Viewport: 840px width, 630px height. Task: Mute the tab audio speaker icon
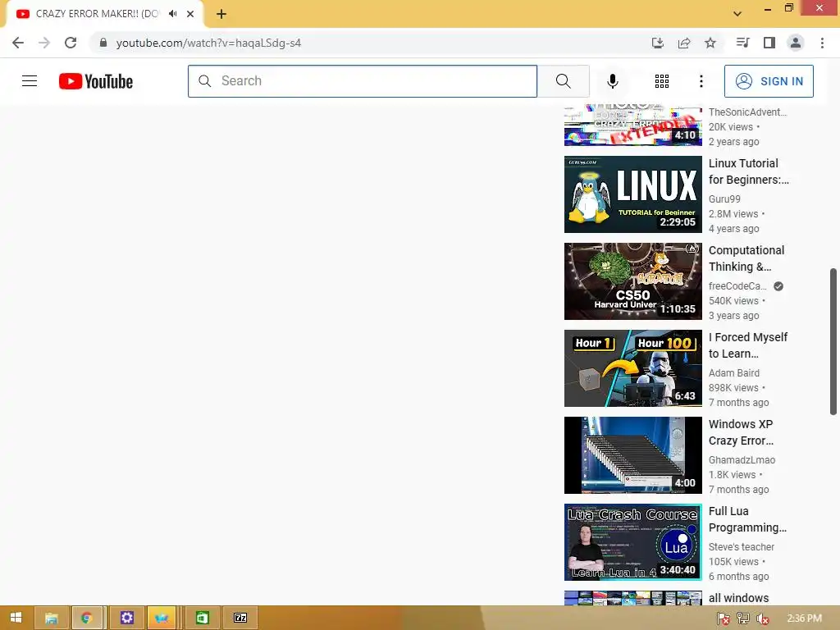click(172, 14)
